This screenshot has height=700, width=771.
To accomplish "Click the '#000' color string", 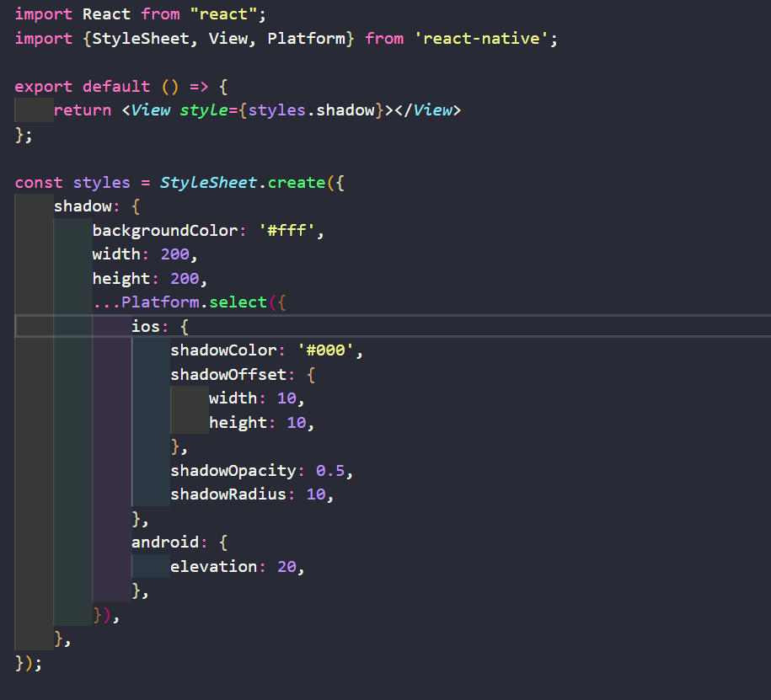I will click(x=325, y=350).
